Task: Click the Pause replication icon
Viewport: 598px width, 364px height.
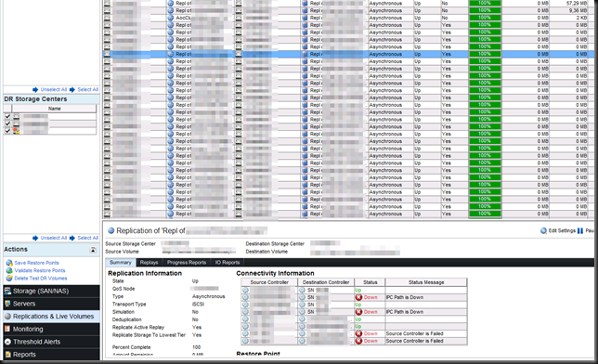Action: pyautogui.click(x=580, y=230)
